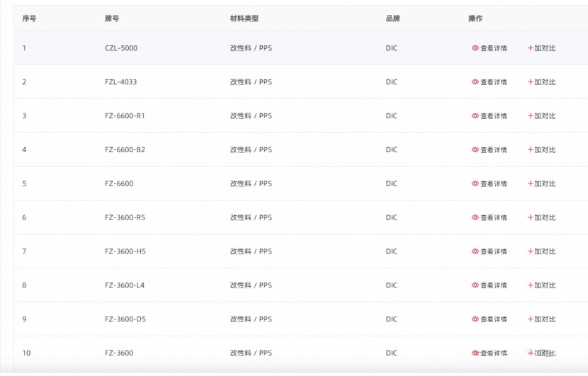The width and height of the screenshot is (588, 376).
Task: Add CZL-5000 to comparison
Action: [541, 48]
